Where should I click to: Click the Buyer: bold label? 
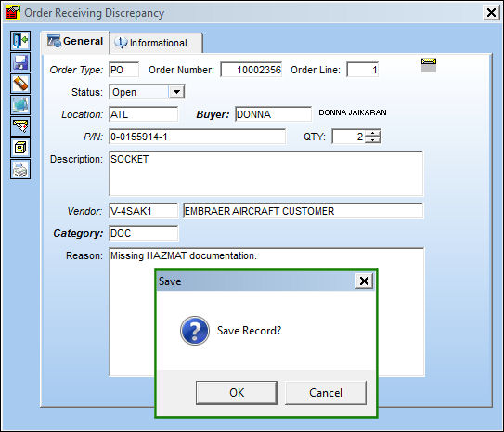[x=213, y=114]
